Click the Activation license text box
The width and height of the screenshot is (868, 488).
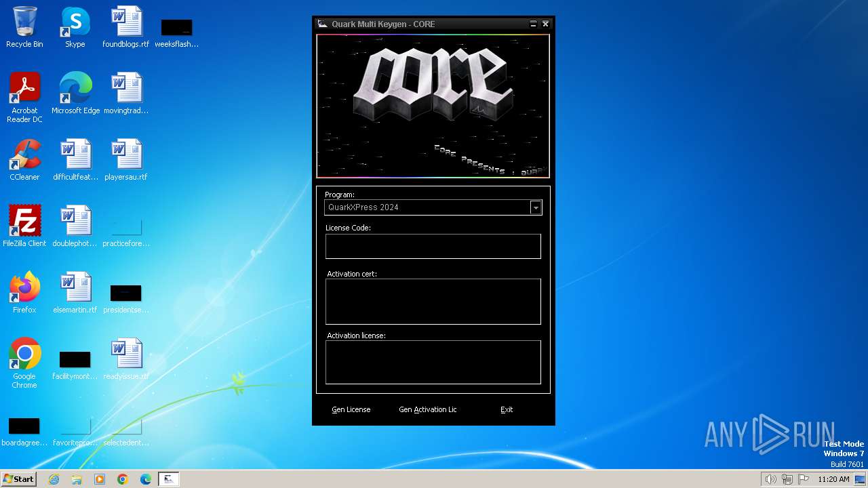(x=433, y=362)
